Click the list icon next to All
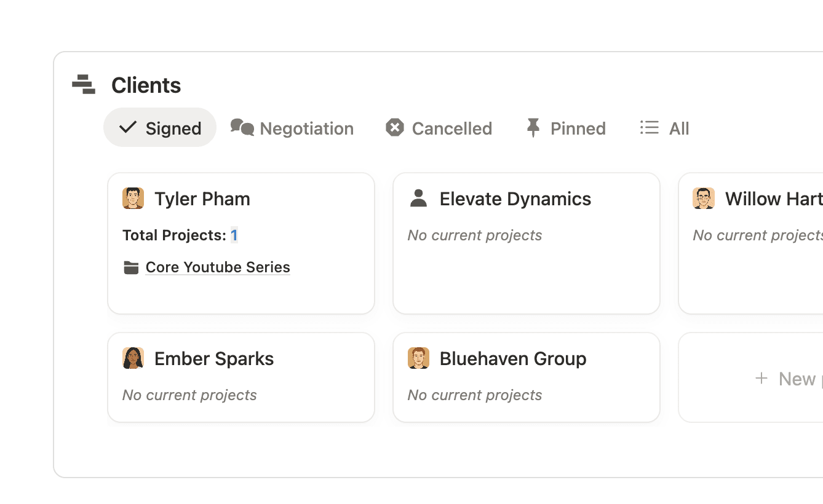823x504 pixels. [x=648, y=127]
